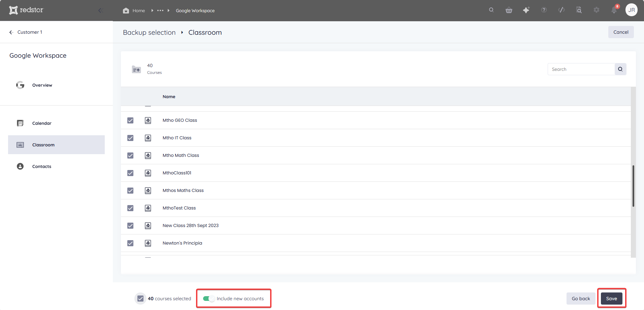644x310 pixels.
Task: Click the Mtho Math Class course icon
Action: point(148,156)
